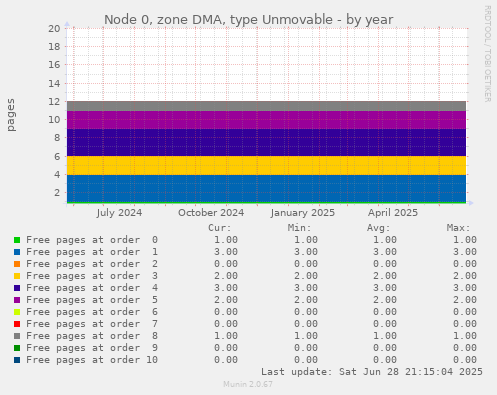
Task: Click the 'Last update' timestamp text
Action: (372, 372)
